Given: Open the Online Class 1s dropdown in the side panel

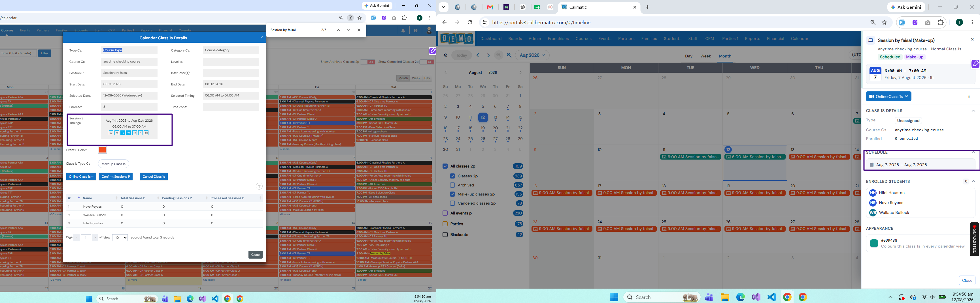Looking at the screenshot, I should (888, 96).
